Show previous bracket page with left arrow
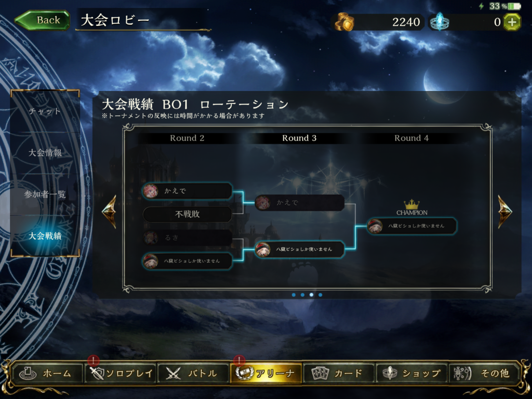This screenshot has height=399, width=532. tap(109, 212)
